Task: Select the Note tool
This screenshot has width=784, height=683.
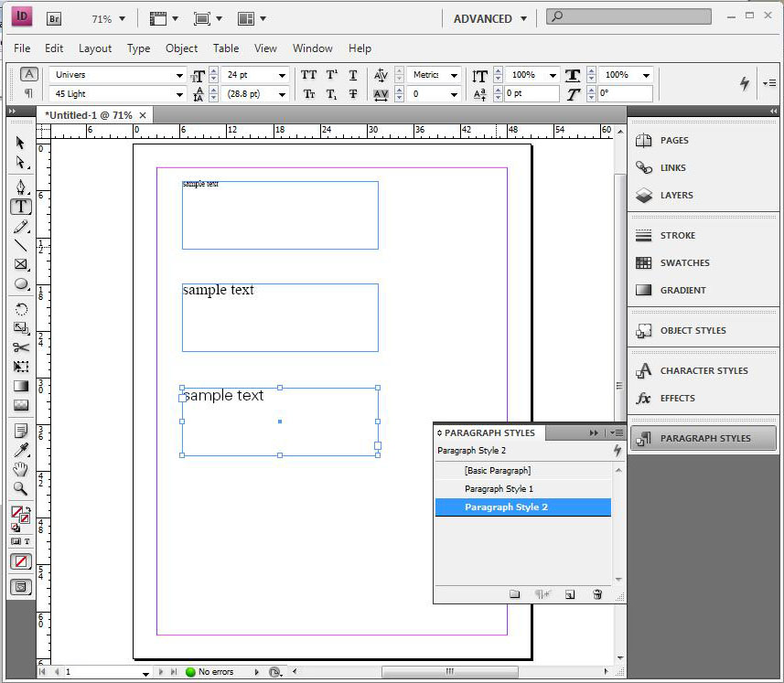Action: click(x=20, y=430)
